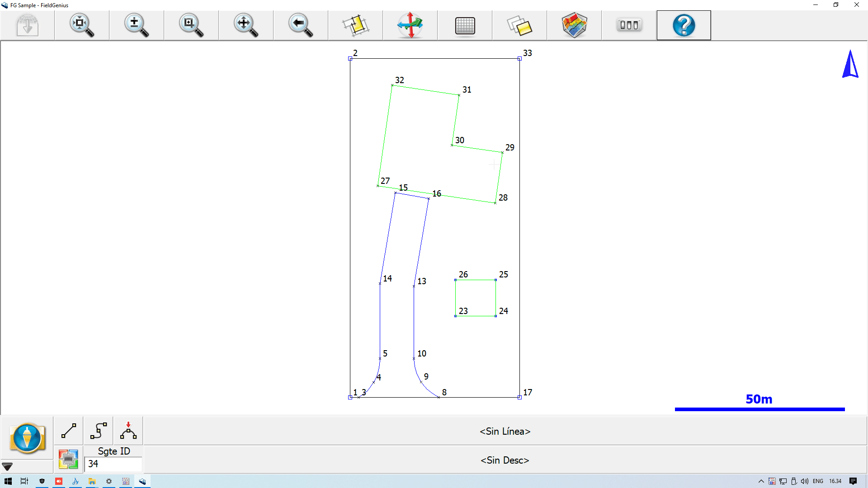Open the rainbow surface model icon

[x=574, y=25]
